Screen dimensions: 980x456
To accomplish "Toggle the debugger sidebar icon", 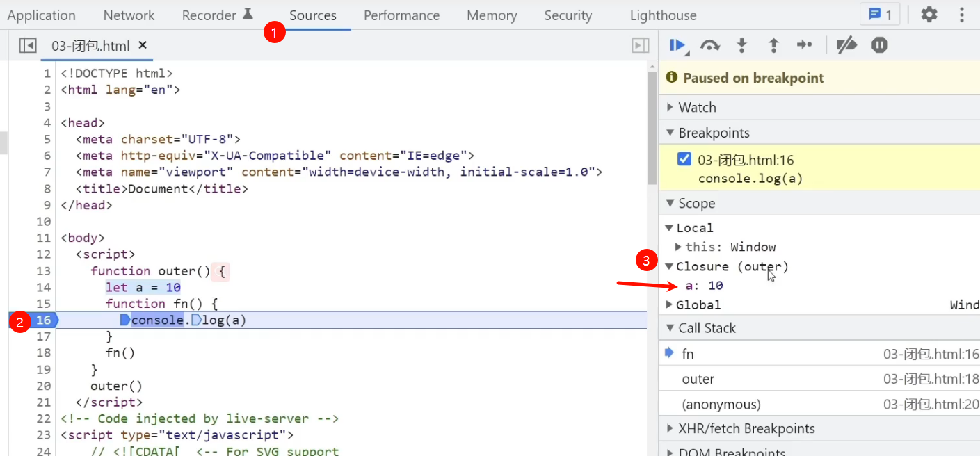I will point(640,46).
